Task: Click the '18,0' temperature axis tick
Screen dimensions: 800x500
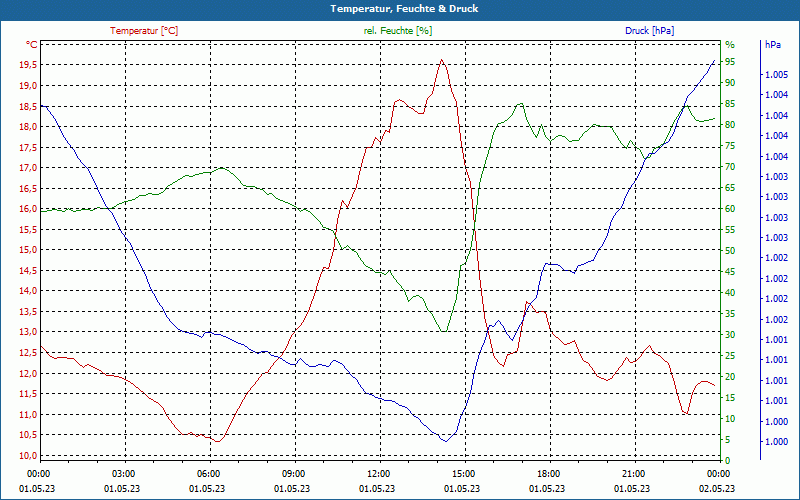Action: 28,127
